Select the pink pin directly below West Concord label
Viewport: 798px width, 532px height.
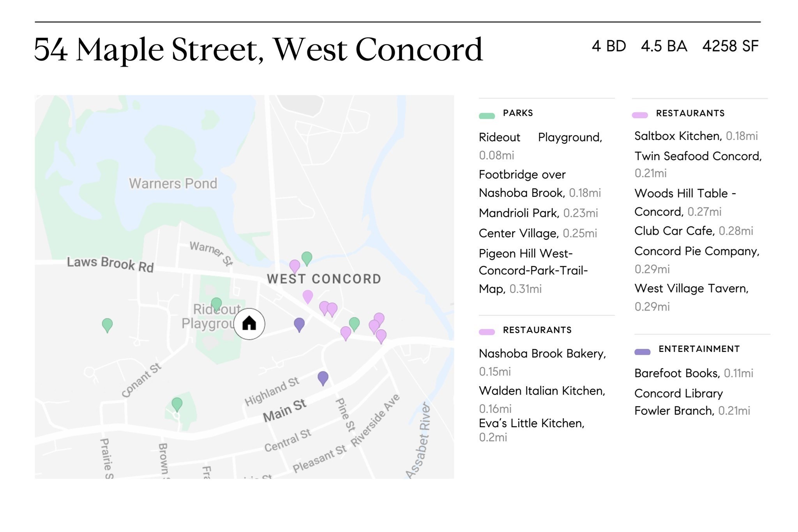coord(308,296)
